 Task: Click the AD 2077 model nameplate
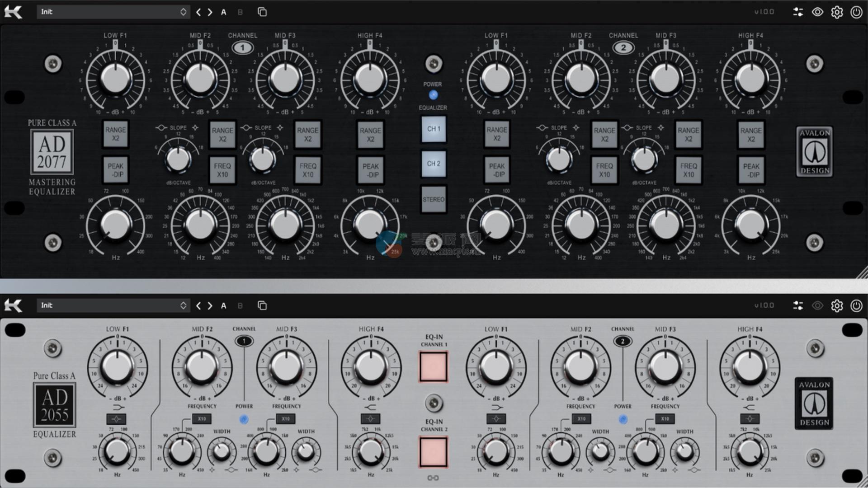click(52, 152)
